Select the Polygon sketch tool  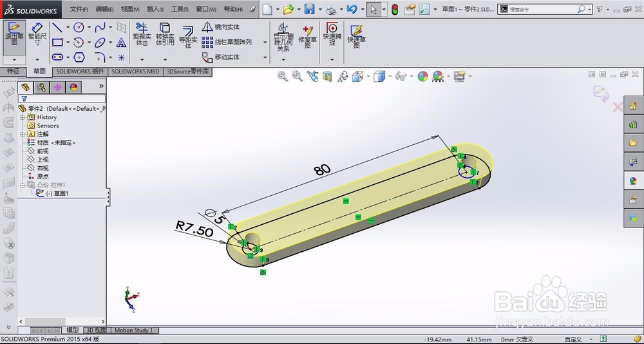[x=79, y=57]
